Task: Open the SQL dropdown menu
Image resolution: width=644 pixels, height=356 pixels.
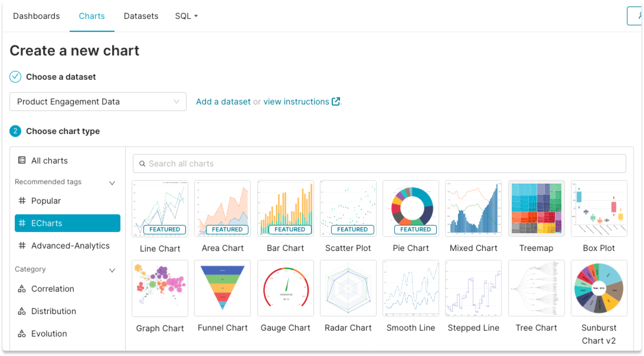Action: click(186, 16)
